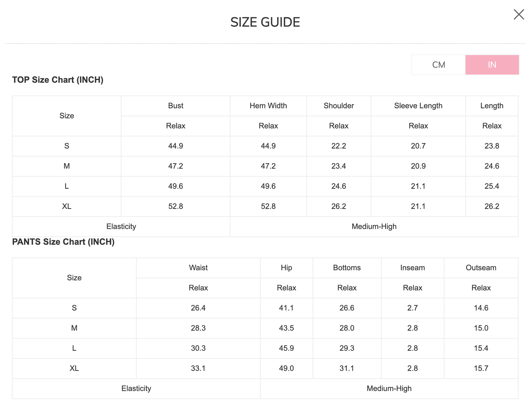Click the Waist column header

click(198, 268)
